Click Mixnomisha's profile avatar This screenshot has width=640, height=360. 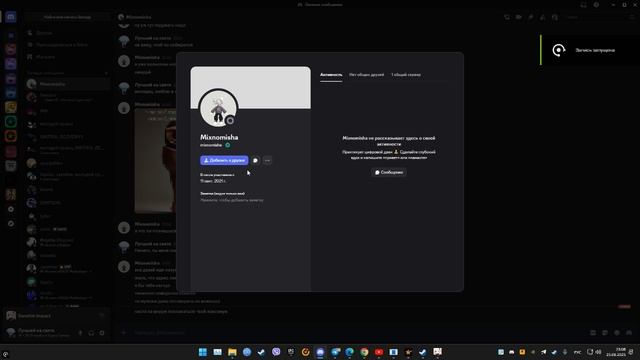pos(218,109)
